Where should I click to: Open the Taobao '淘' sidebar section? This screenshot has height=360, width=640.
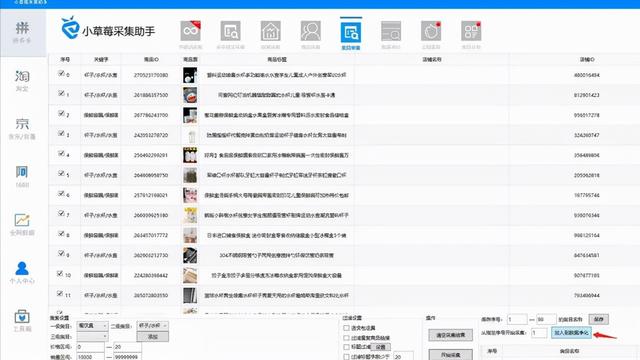coord(22,80)
